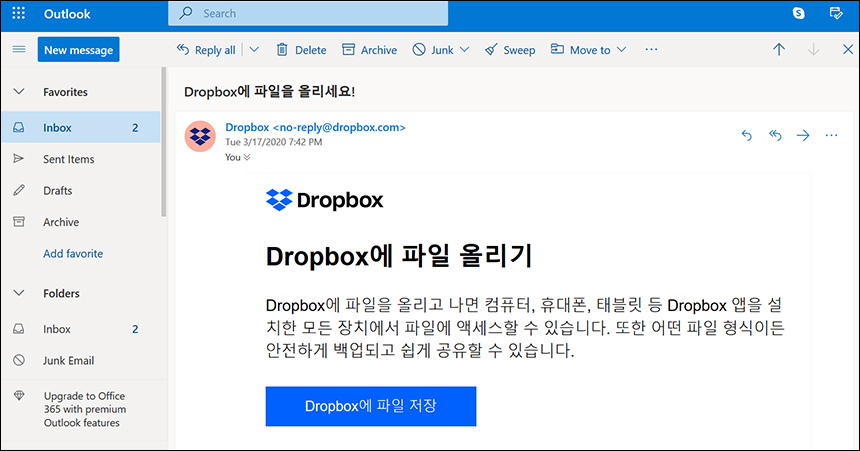
Task: Expand the recipients You chevron
Action: 247,157
